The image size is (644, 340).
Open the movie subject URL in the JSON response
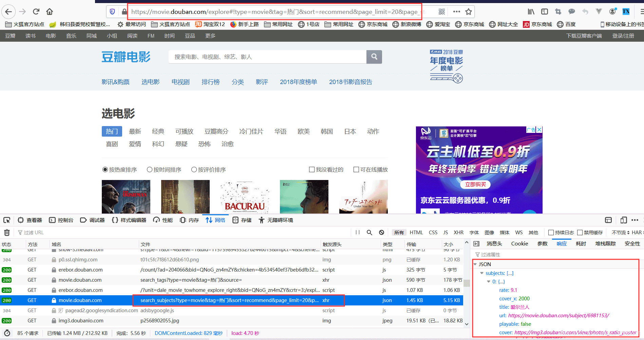click(x=559, y=315)
